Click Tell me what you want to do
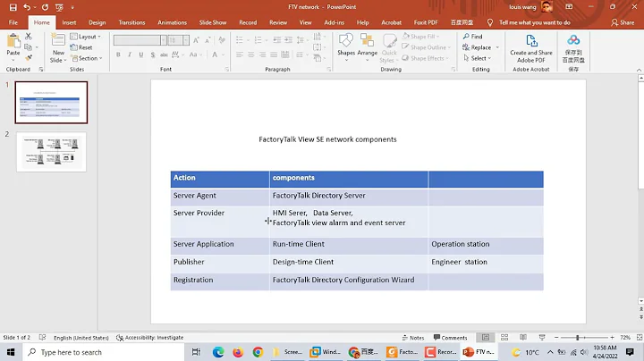Viewport: 644px width, 361px height. pyautogui.click(x=535, y=22)
